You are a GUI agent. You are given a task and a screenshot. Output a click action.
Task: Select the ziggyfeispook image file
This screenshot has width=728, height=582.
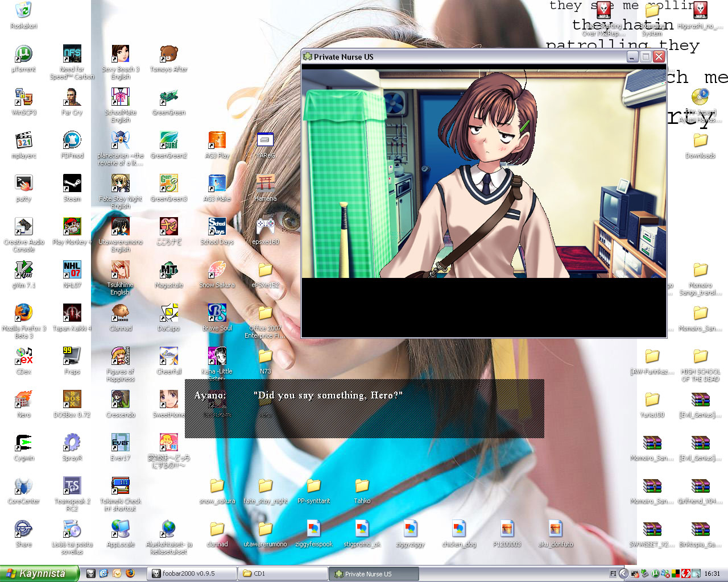click(x=314, y=529)
